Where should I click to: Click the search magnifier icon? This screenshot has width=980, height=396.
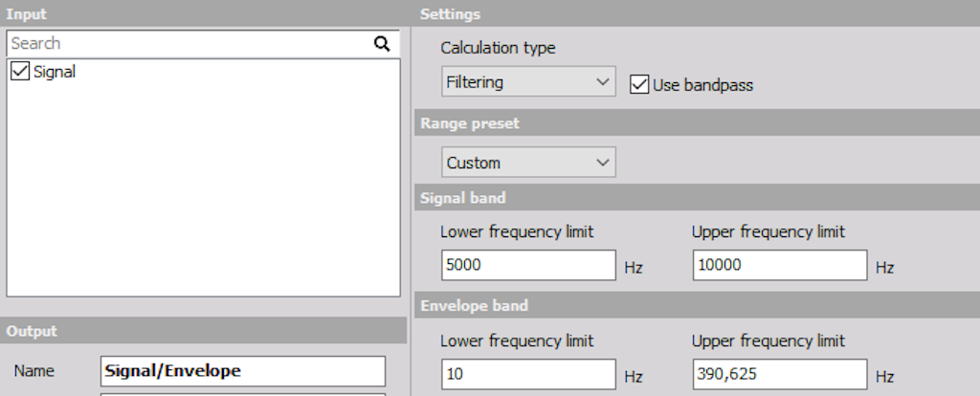point(382,44)
